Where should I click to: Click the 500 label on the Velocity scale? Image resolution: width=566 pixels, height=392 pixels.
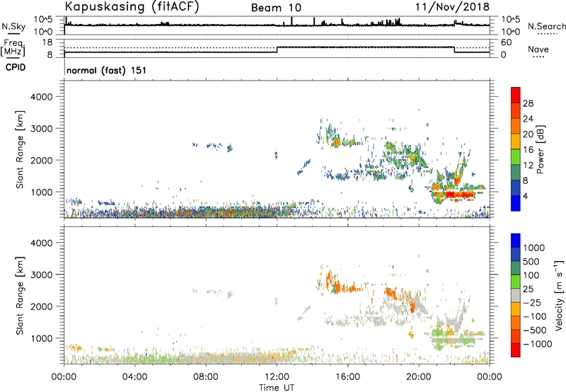click(x=531, y=261)
